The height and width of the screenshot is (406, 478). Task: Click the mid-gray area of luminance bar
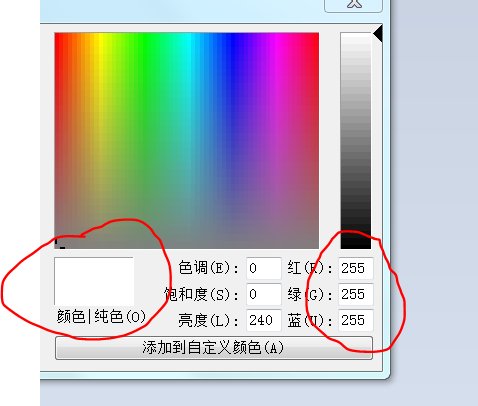click(x=356, y=141)
